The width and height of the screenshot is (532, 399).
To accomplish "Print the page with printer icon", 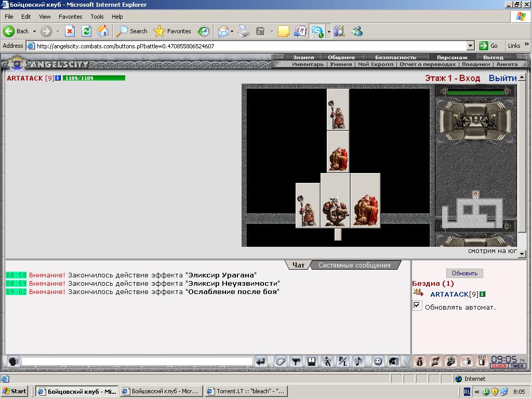I will [244, 31].
